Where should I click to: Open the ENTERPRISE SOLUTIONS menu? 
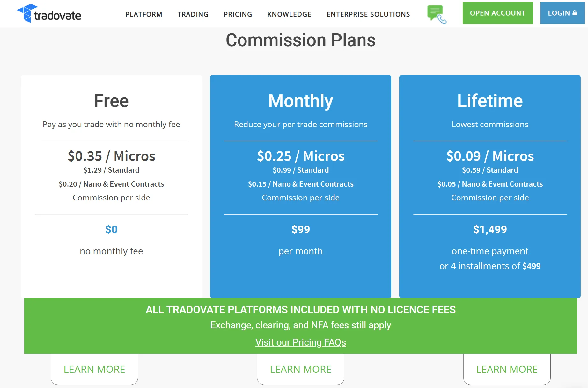[x=368, y=14]
